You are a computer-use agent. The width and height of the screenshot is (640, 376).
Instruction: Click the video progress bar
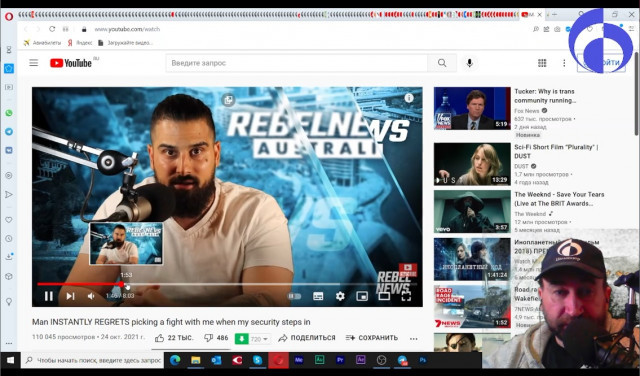coord(227,284)
